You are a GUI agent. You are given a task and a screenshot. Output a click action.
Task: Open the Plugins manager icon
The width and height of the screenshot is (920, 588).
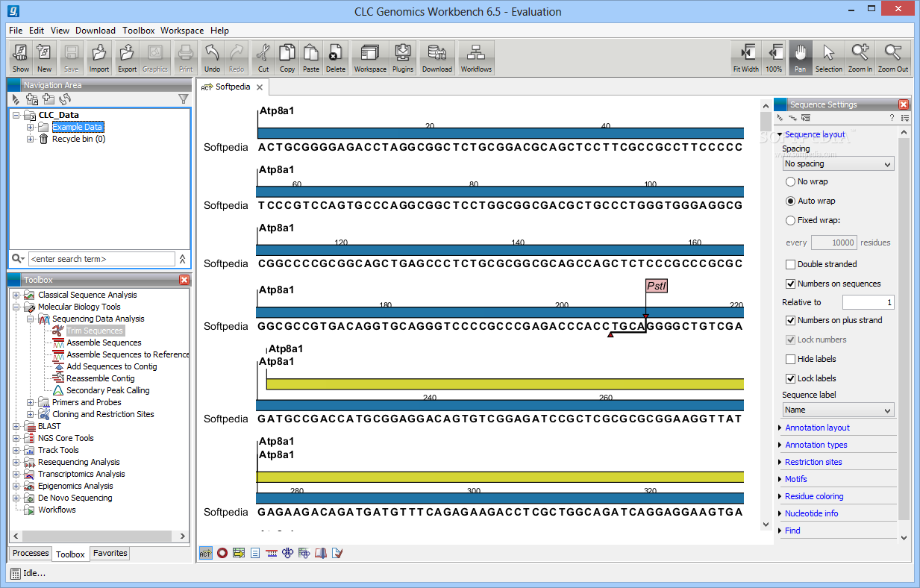[403, 57]
